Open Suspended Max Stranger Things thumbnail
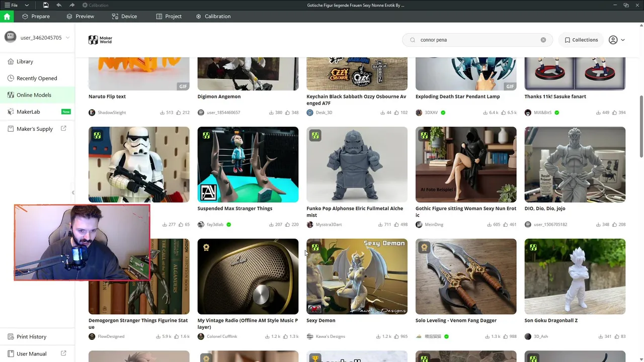This screenshot has width=644, height=362. tap(248, 164)
